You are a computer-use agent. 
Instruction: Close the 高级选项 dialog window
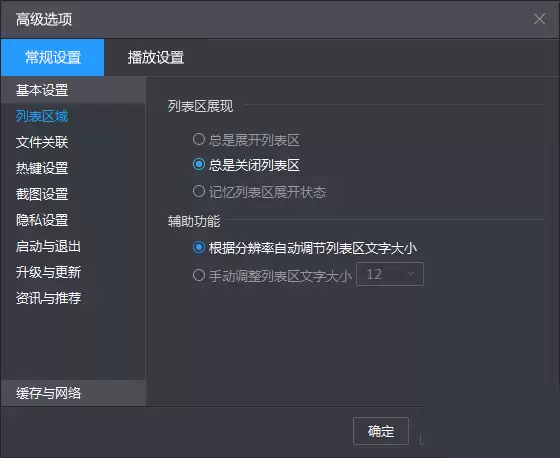pyautogui.click(x=539, y=19)
